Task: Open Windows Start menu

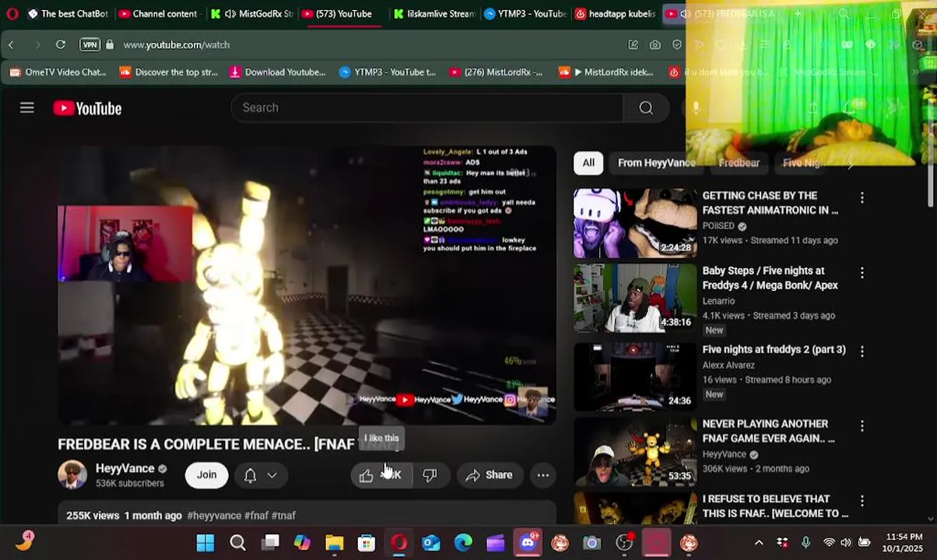Action: 205,543
